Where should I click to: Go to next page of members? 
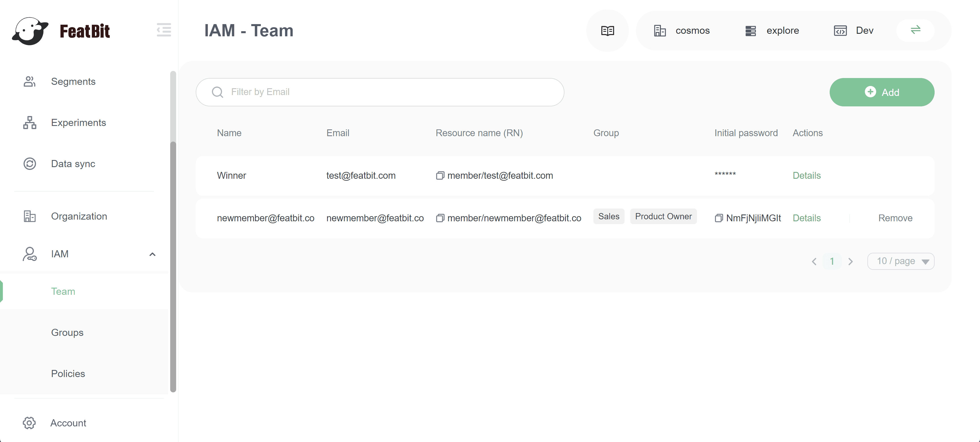[850, 262]
